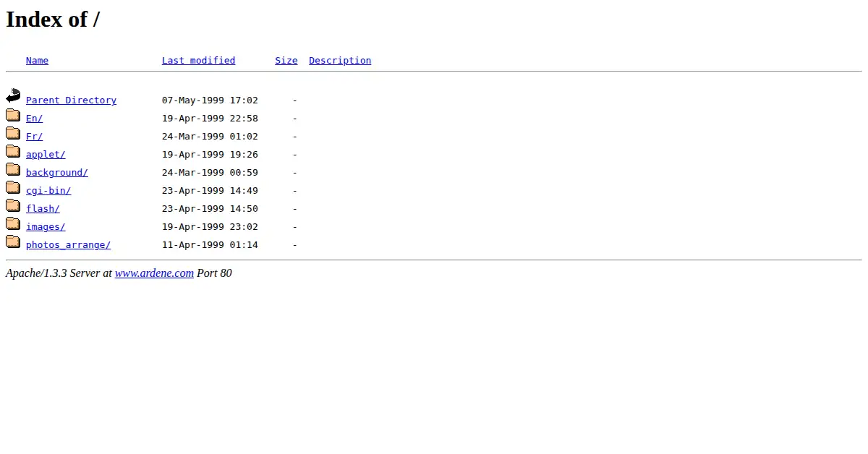
Task: Click the 'Port 80' footer text
Action: 214,273
